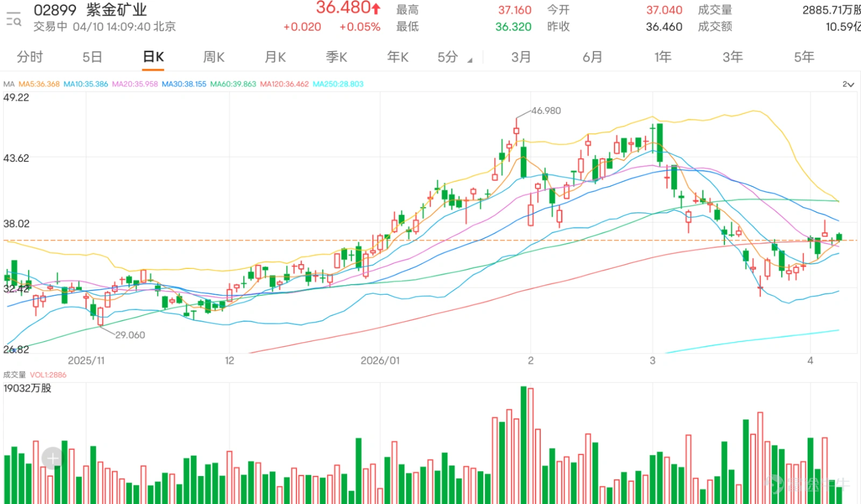Select the 年K tab
Viewport: 861px width, 504px height.
[398, 57]
